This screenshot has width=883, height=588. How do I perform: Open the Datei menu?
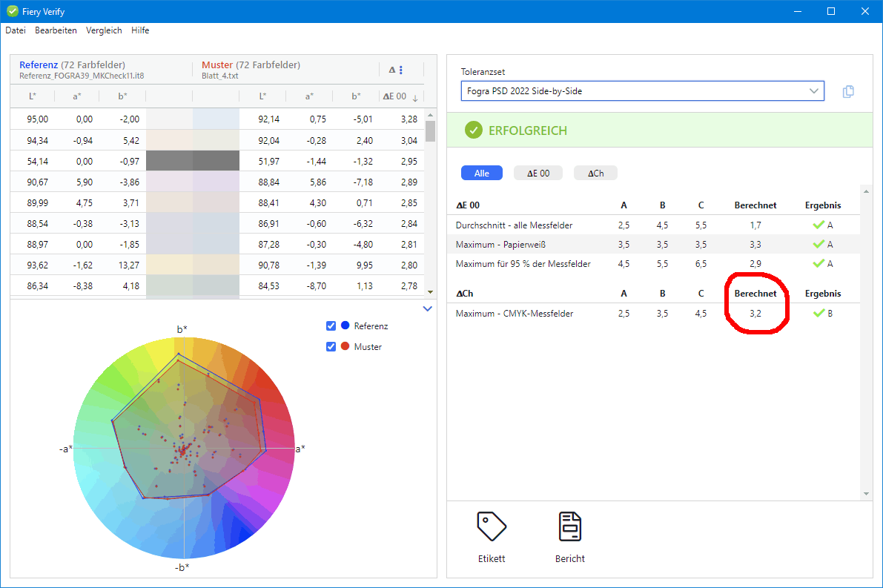15,30
